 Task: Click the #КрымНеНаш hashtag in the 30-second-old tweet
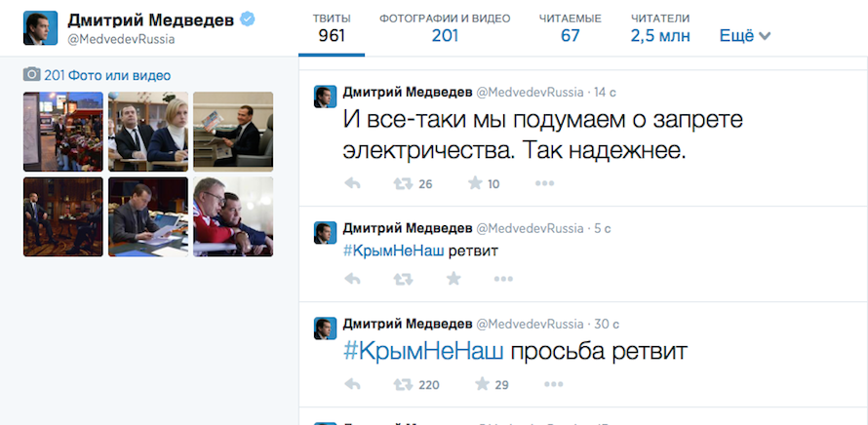424,351
